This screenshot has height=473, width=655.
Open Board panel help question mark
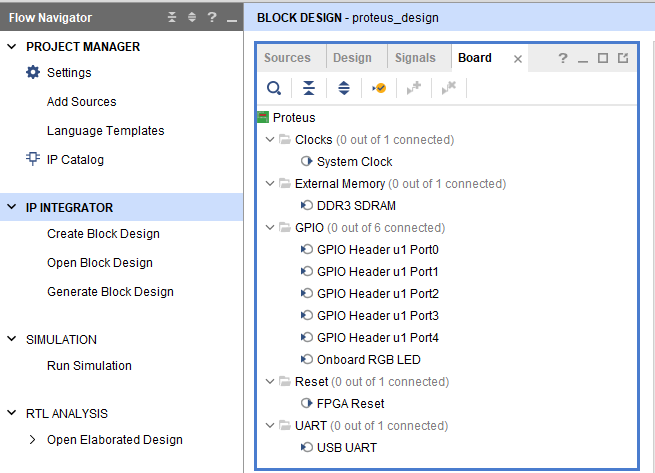pos(563,58)
